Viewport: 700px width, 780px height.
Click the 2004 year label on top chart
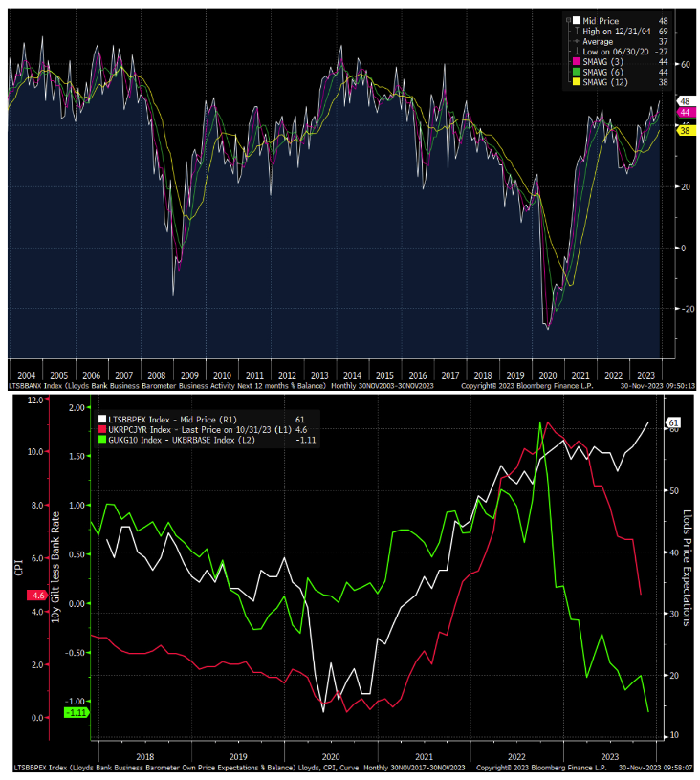pos(27,376)
